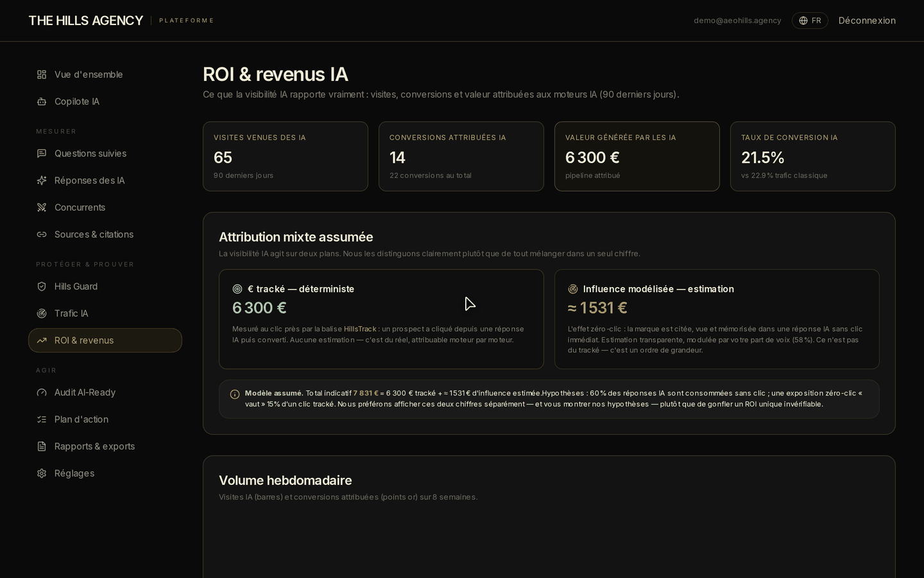Image resolution: width=924 pixels, height=578 pixels.
Task: Click the Influence modélisée estimation panel
Action: click(717, 319)
